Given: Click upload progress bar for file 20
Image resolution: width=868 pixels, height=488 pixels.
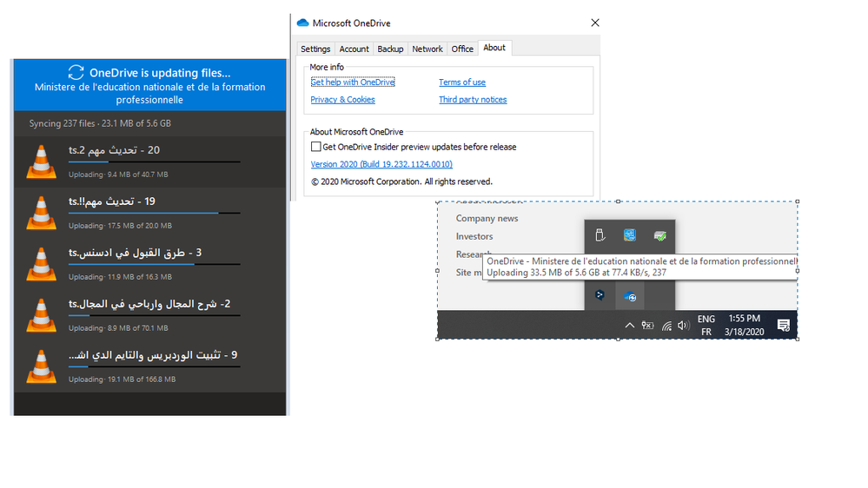Looking at the screenshot, I should [155, 162].
